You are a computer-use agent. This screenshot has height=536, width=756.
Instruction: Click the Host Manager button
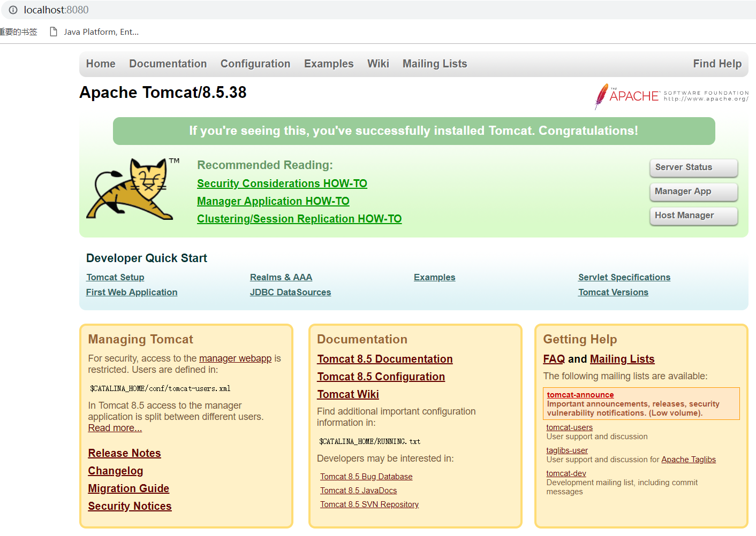coord(693,216)
